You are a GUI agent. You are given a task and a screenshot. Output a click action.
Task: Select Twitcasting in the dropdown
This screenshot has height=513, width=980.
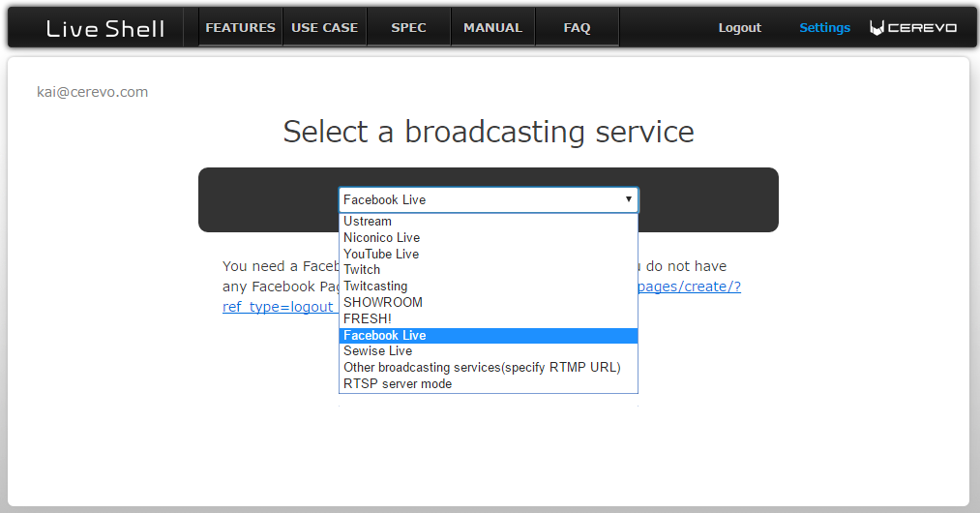[x=489, y=286]
